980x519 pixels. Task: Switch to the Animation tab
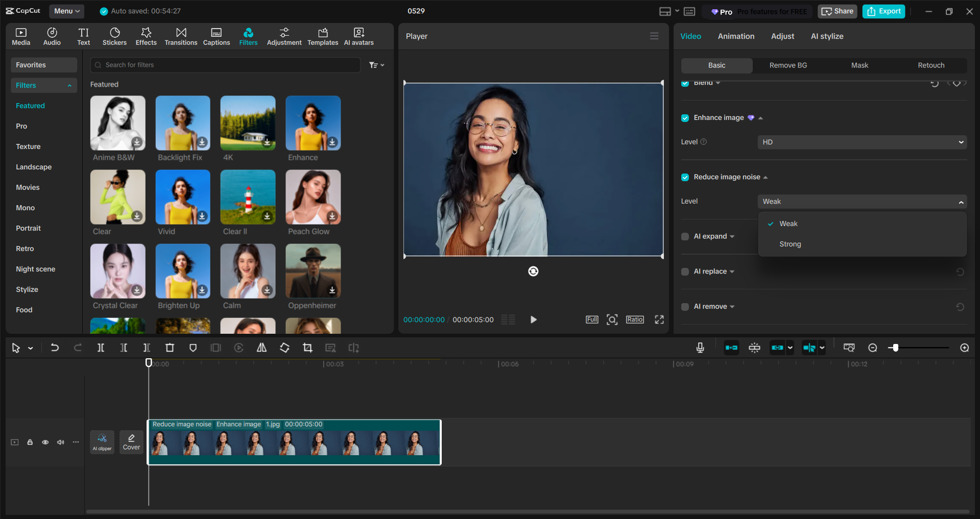(x=735, y=36)
